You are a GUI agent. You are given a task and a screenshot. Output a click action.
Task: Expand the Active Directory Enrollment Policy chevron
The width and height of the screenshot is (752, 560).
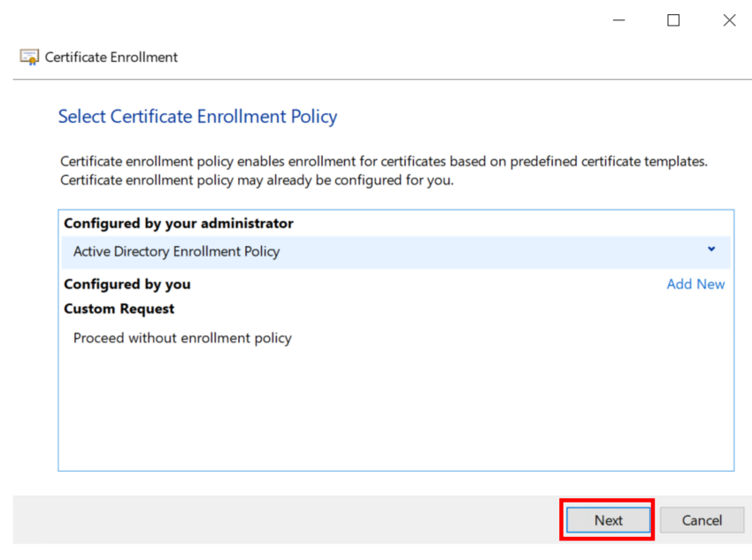click(711, 249)
